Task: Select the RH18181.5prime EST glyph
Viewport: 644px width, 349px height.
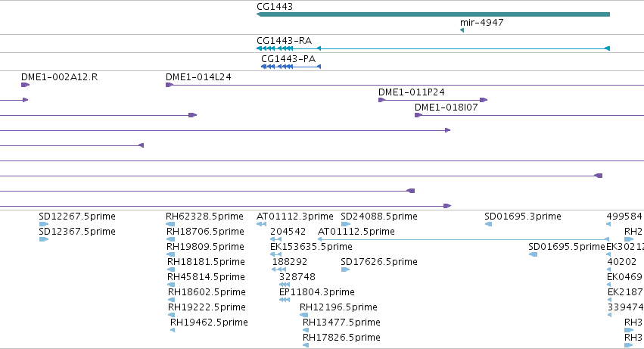Action: click(171, 270)
